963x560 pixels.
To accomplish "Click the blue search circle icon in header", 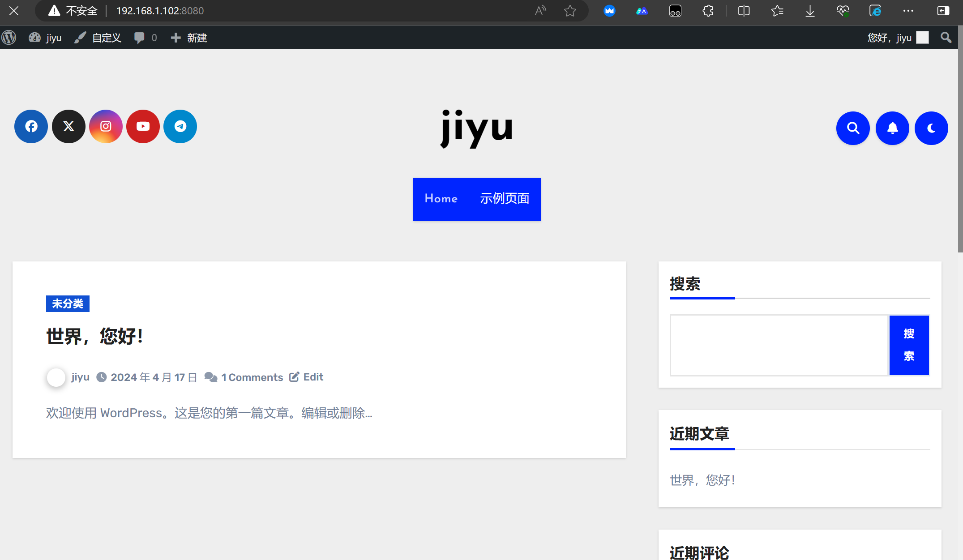I will pyautogui.click(x=853, y=128).
